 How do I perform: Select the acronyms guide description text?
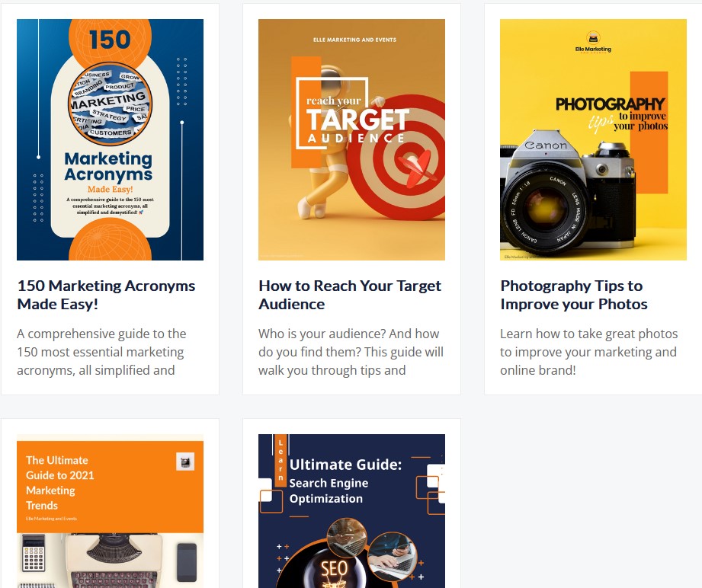(101, 352)
